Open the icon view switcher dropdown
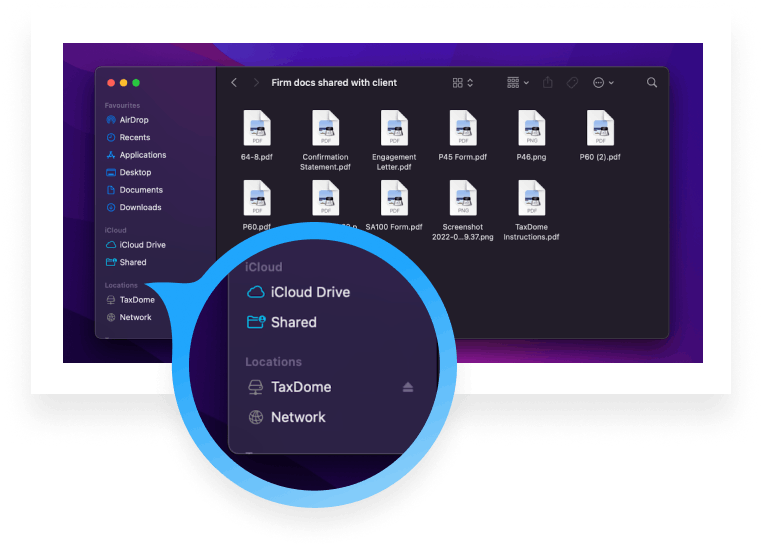762x550 pixels. tap(462, 83)
